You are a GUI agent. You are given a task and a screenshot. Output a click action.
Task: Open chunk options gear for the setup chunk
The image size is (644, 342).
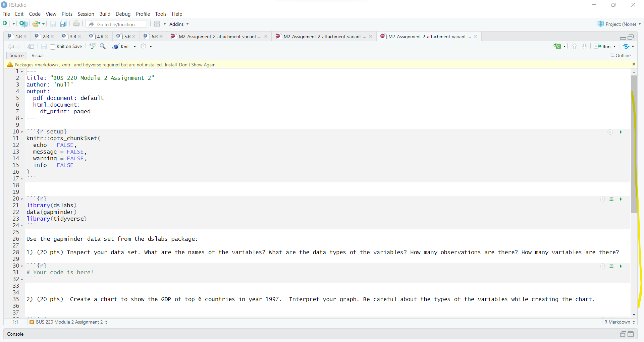pos(610,132)
